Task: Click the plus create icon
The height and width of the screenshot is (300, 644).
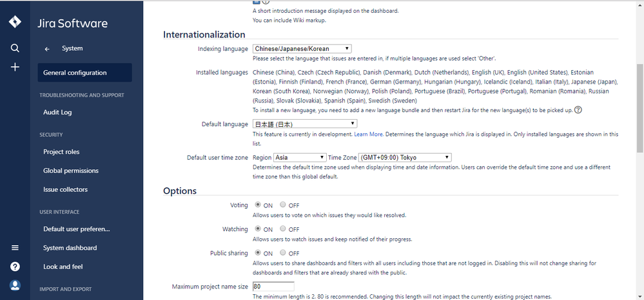Action: tap(15, 67)
